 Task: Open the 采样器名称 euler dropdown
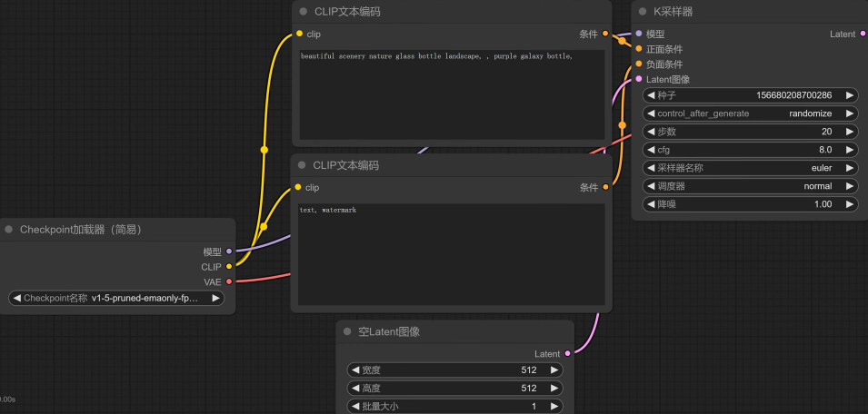750,167
